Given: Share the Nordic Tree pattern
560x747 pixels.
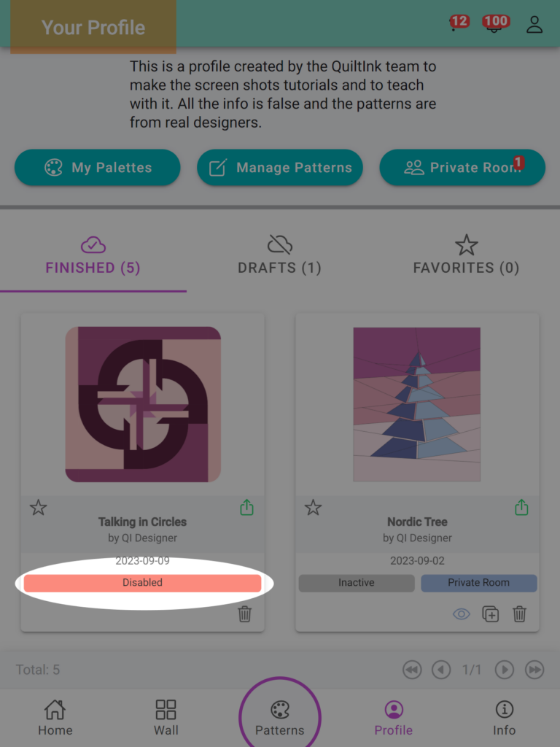Looking at the screenshot, I should (x=521, y=508).
